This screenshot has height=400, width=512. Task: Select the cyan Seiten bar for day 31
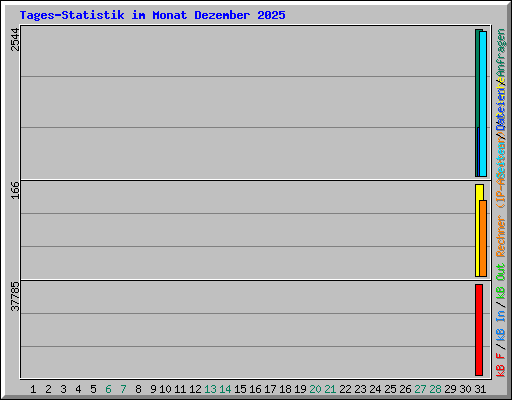tap(483, 104)
